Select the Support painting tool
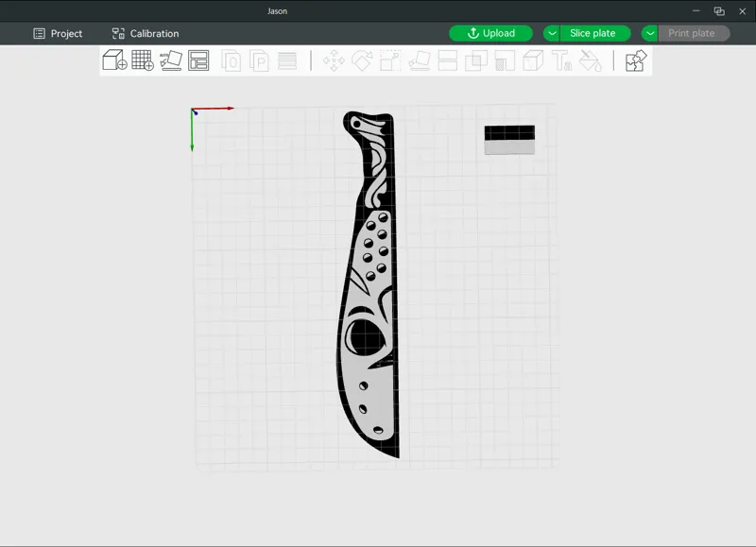Viewport: 756px width, 547px height. click(x=505, y=61)
